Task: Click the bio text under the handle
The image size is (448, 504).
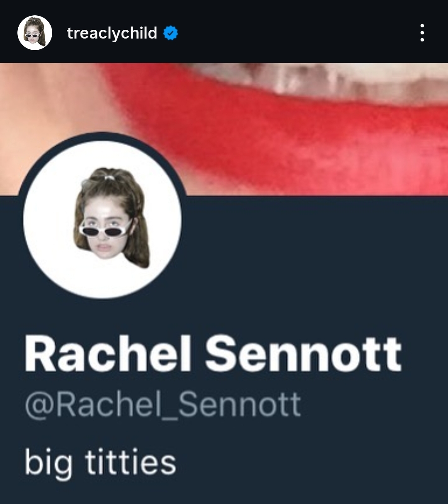Action: click(x=100, y=463)
